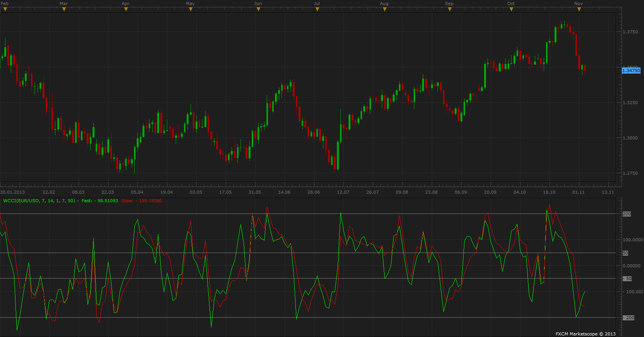Select the 50 level label on indicator axis
The width and height of the screenshot is (644, 337).
coord(625,253)
